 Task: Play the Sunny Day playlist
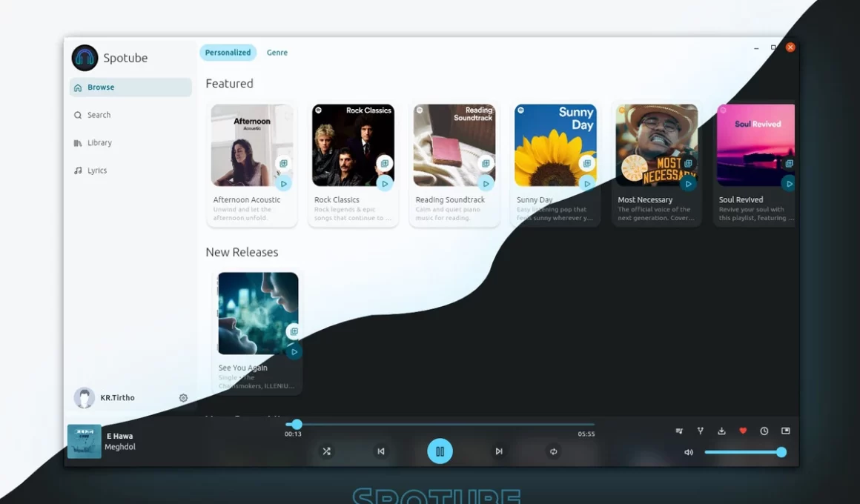click(587, 184)
